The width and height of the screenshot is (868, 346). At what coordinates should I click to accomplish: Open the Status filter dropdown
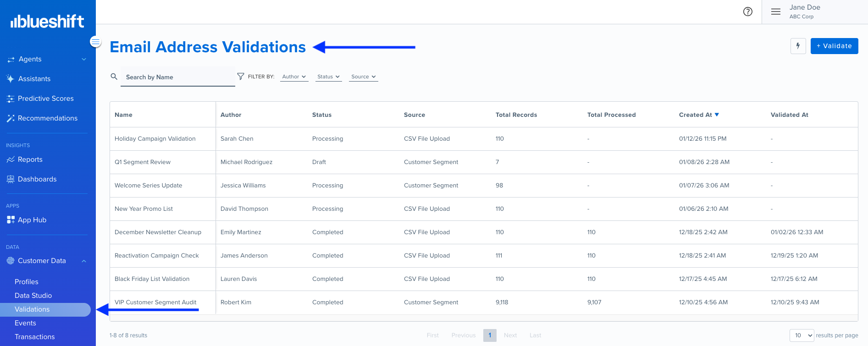(329, 77)
